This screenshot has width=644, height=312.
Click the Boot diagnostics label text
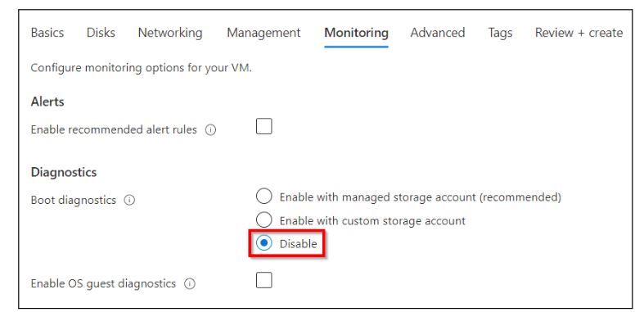pos(74,200)
